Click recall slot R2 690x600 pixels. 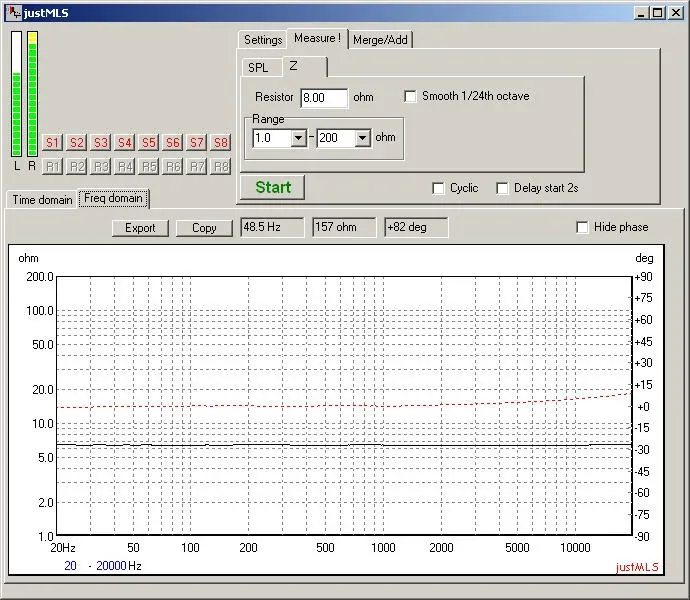77,166
